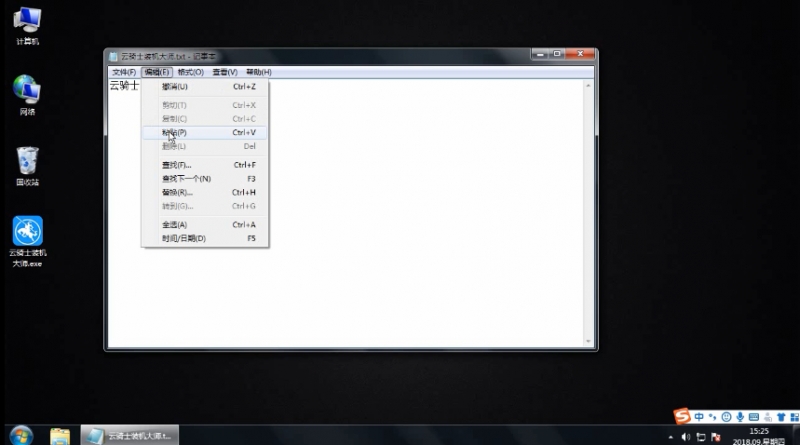Screen dimensions: 800x445
Task: Open the taskbar clock showing 15:25
Action: click(x=759, y=436)
